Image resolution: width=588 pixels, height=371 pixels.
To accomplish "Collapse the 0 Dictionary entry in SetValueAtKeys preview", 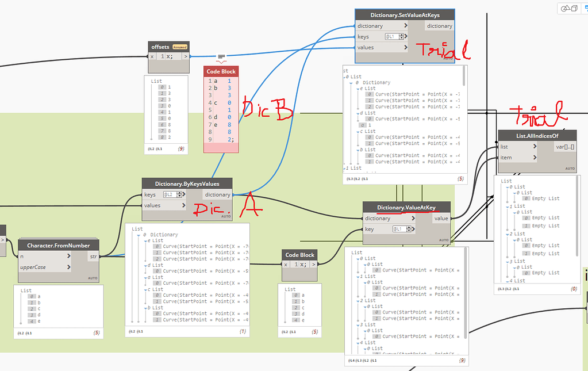I will click(x=351, y=83).
